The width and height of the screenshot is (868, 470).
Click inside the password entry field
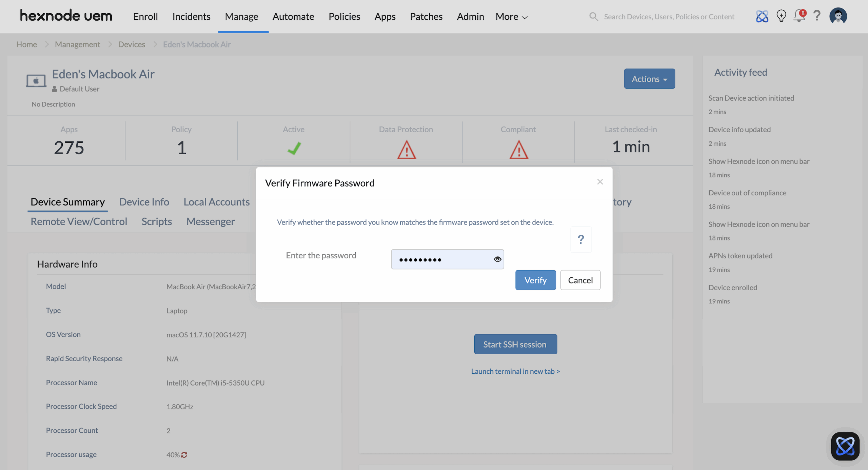coord(441,259)
